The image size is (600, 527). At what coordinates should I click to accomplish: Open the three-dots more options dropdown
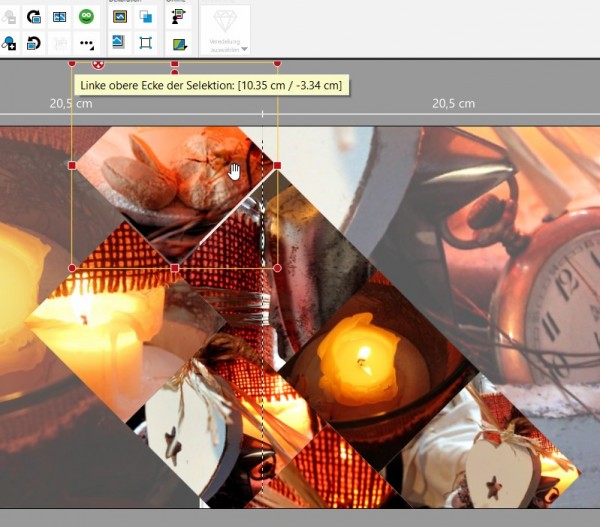coord(86,44)
